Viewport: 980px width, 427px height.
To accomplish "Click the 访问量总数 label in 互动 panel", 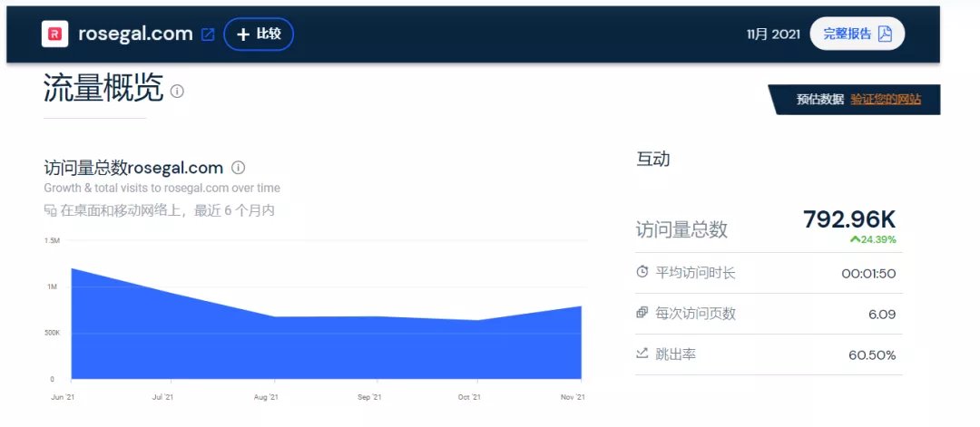I will tap(681, 229).
